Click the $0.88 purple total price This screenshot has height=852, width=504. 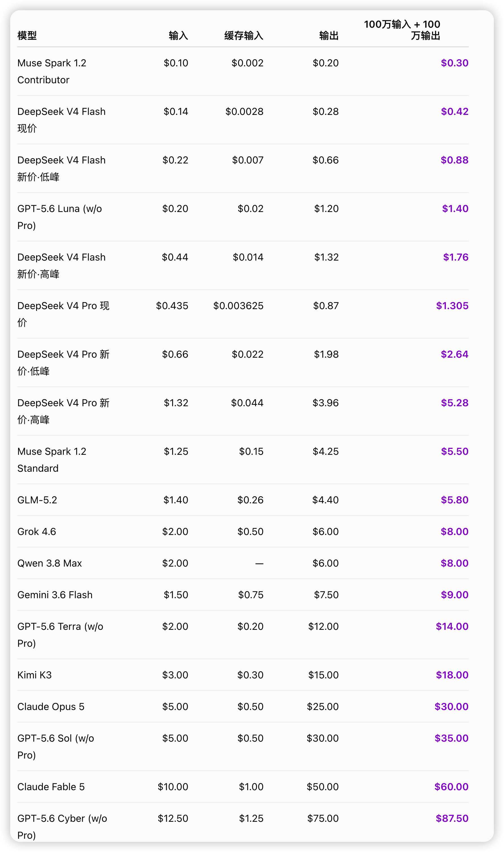click(454, 160)
